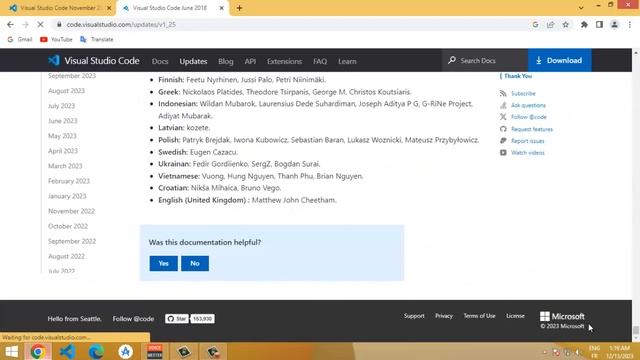Viewport: 640px width, 360px height.
Task: Click the Request features link
Action: coord(532,129)
